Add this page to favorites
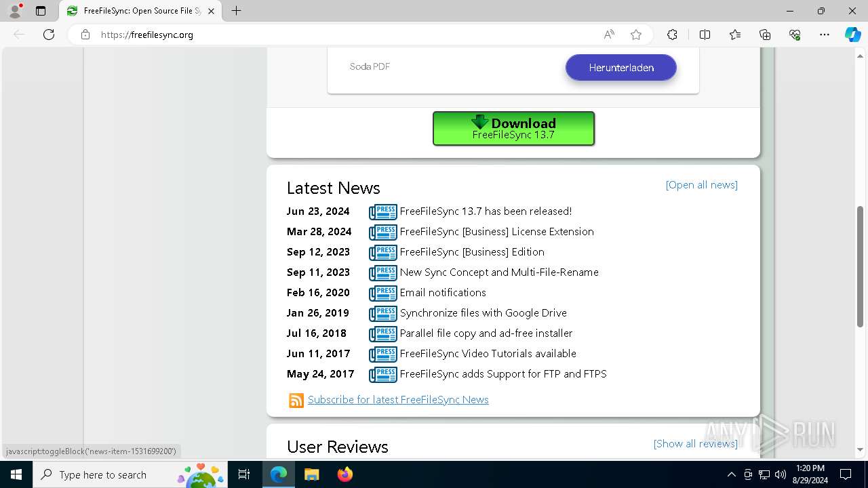Viewport: 868px width, 488px height. [x=636, y=35]
